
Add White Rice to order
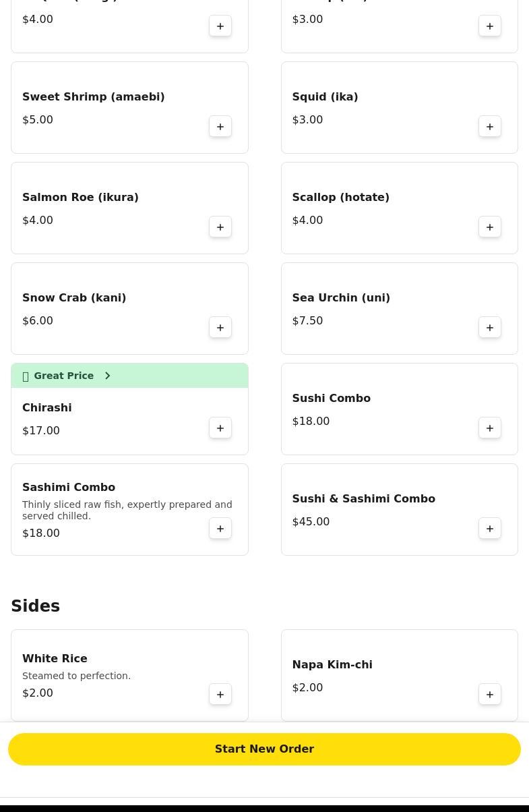[220, 695]
